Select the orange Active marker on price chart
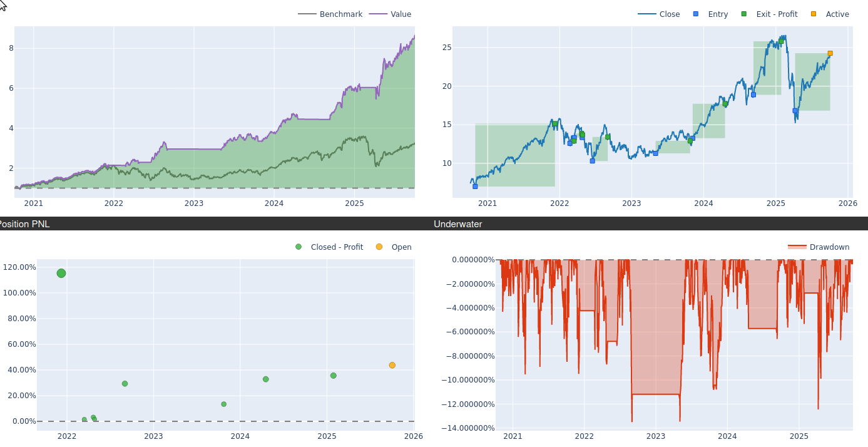This screenshot has height=447, width=868. pos(830,54)
